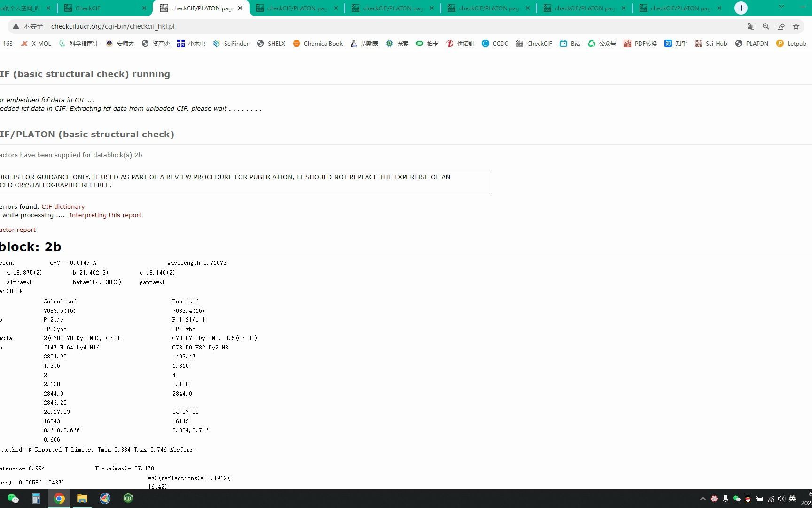The image size is (812, 508).
Task: Click the share page icon in address bar
Action: (x=781, y=26)
